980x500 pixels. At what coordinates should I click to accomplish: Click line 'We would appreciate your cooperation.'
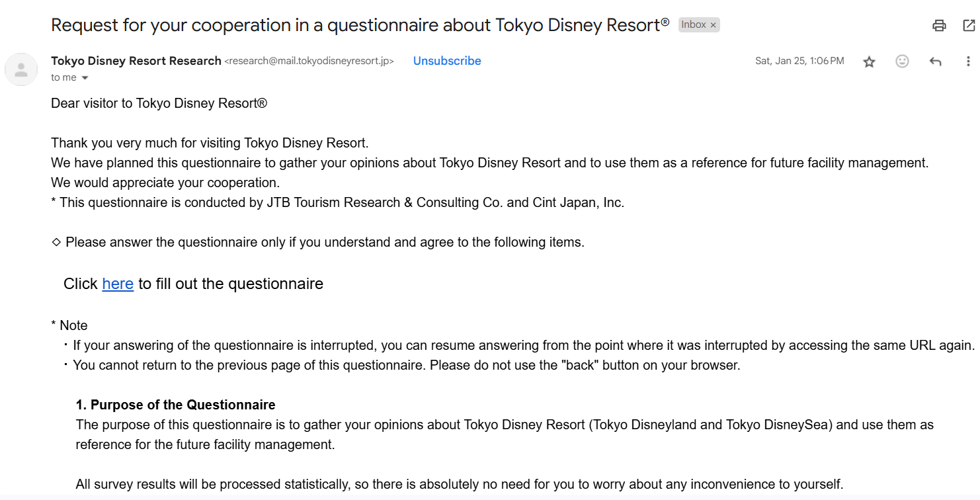(x=165, y=183)
